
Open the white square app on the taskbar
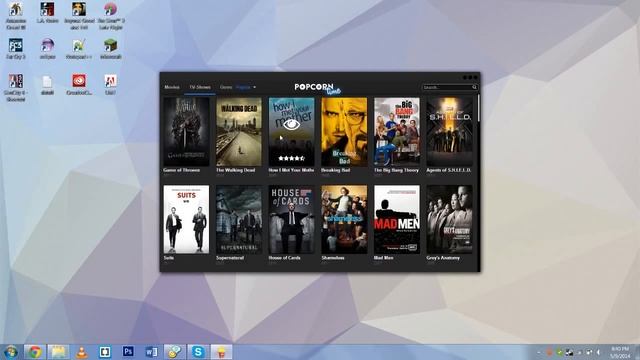coord(105,352)
